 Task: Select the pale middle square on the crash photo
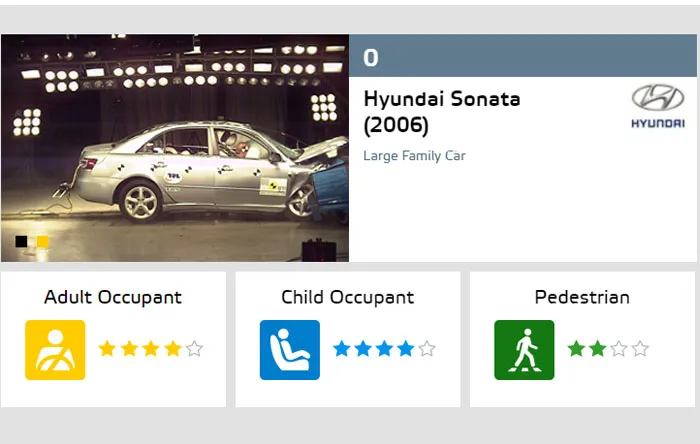click(32, 241)
